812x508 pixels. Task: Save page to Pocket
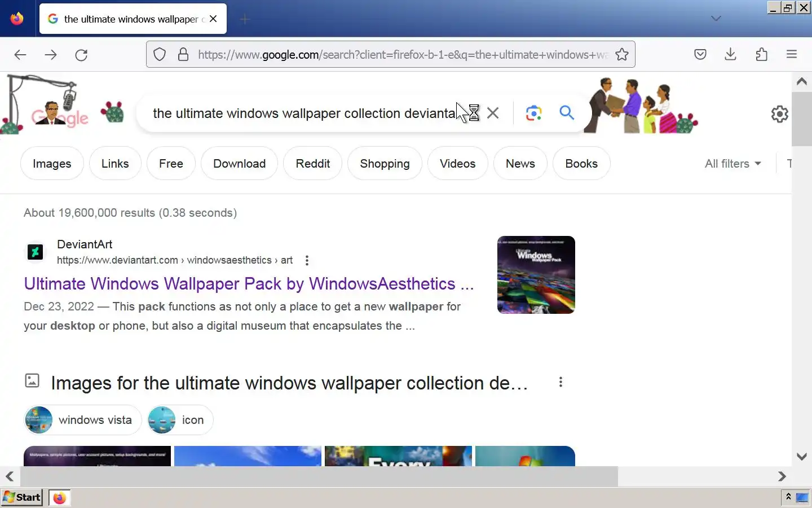[700, 55]
